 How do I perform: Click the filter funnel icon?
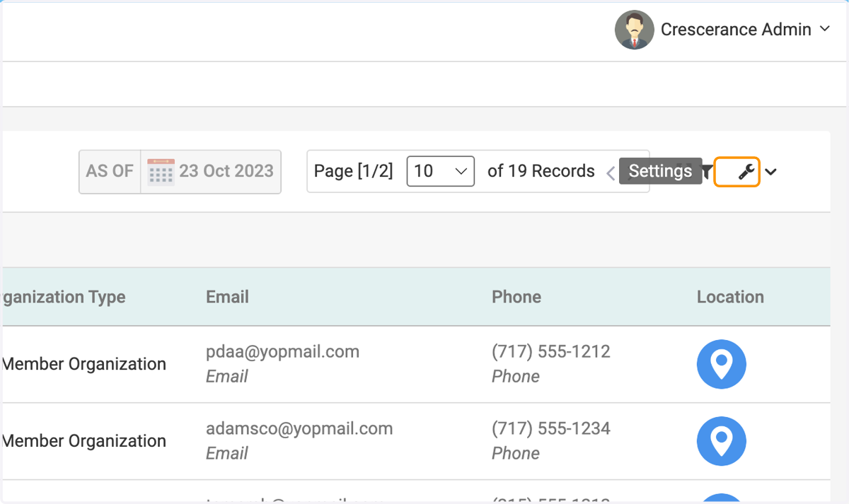[x=707, y=172]
